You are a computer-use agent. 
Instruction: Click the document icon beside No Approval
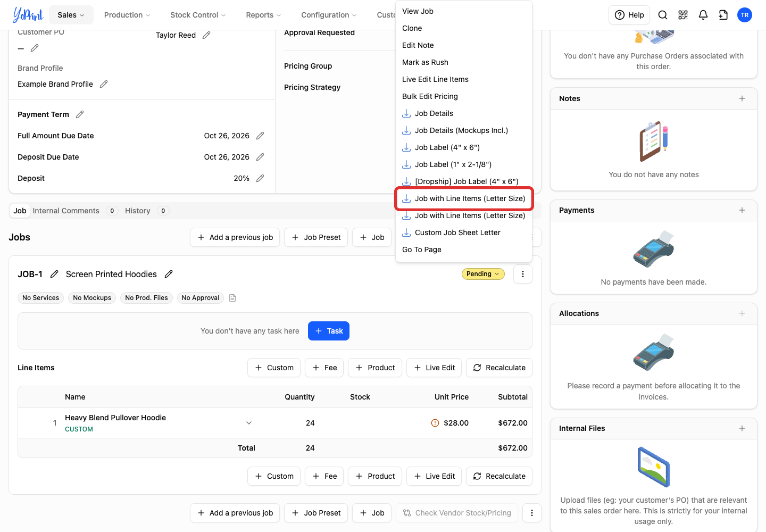[x=232, y=298]
